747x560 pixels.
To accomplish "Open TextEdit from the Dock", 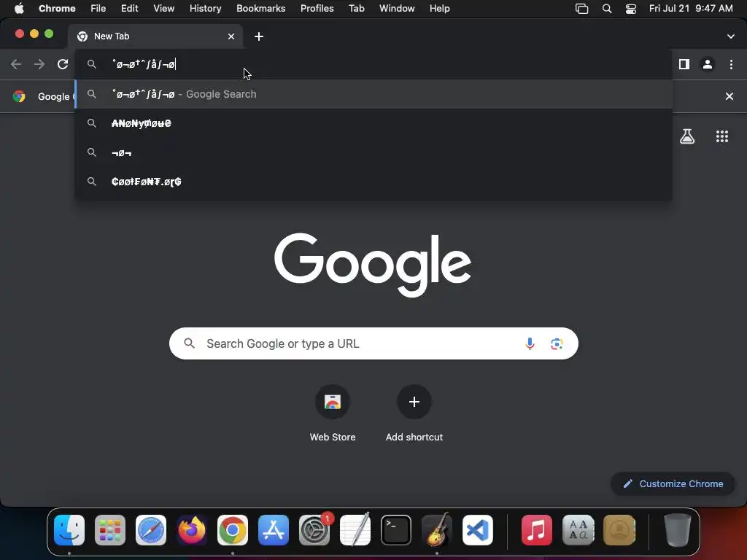I will tap(355, 530).
